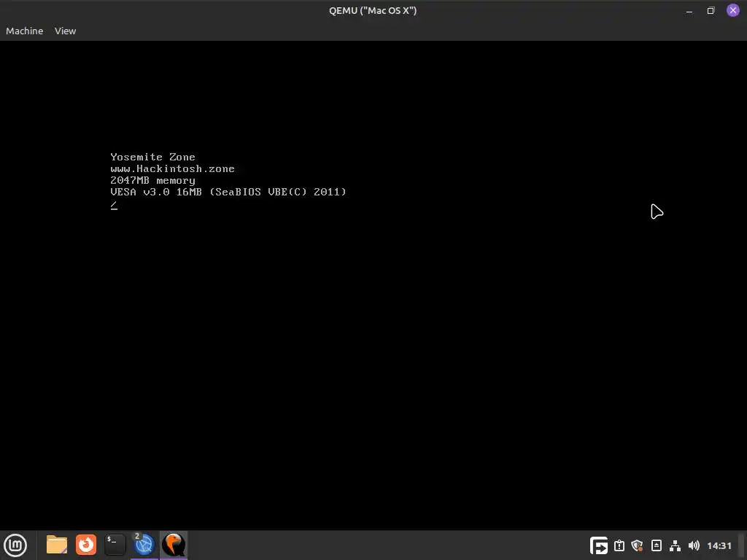Switch to the blue globe app with badge 2

click(x=144, y=545)
